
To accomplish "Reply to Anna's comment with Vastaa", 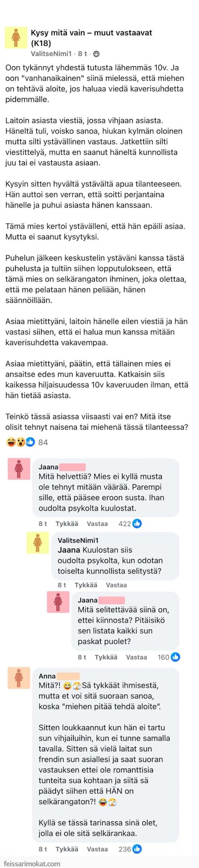I will click(x=97, y=849).
